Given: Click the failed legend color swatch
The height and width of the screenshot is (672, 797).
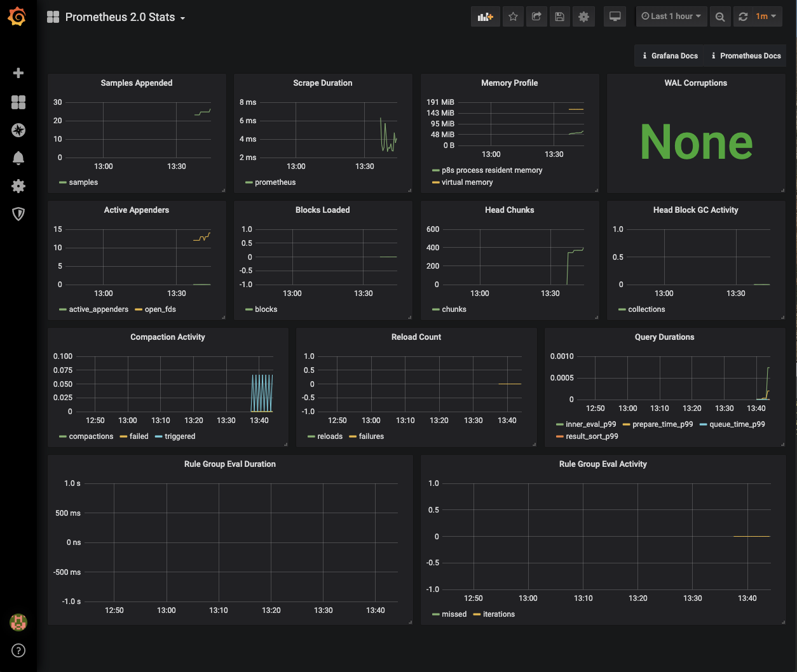Looking at the screenshot, I should click(123, 436).
